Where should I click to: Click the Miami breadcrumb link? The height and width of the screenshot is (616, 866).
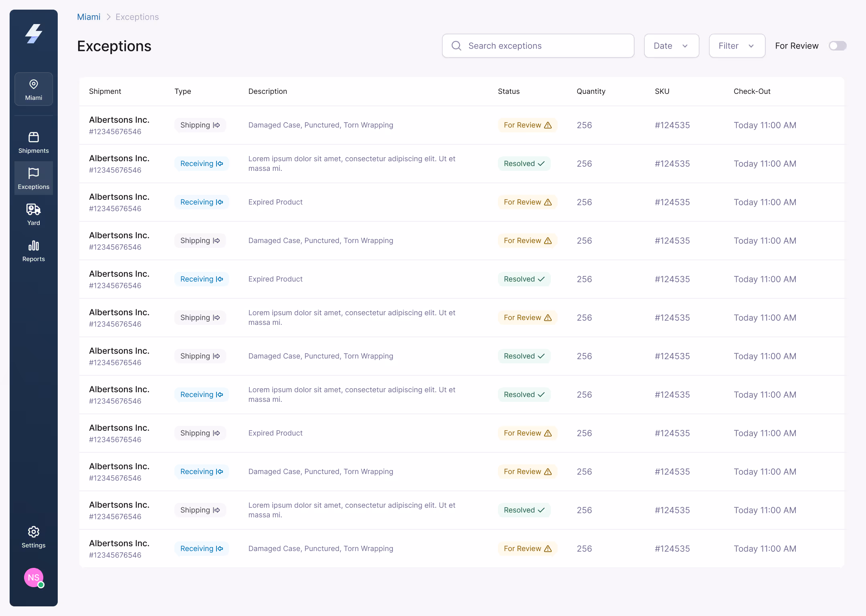click(89, 17)
